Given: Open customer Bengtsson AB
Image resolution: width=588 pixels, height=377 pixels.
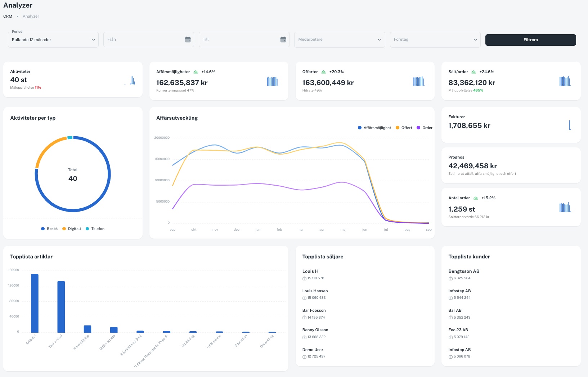Looking at the screenshot, I should tap(464, 271).
